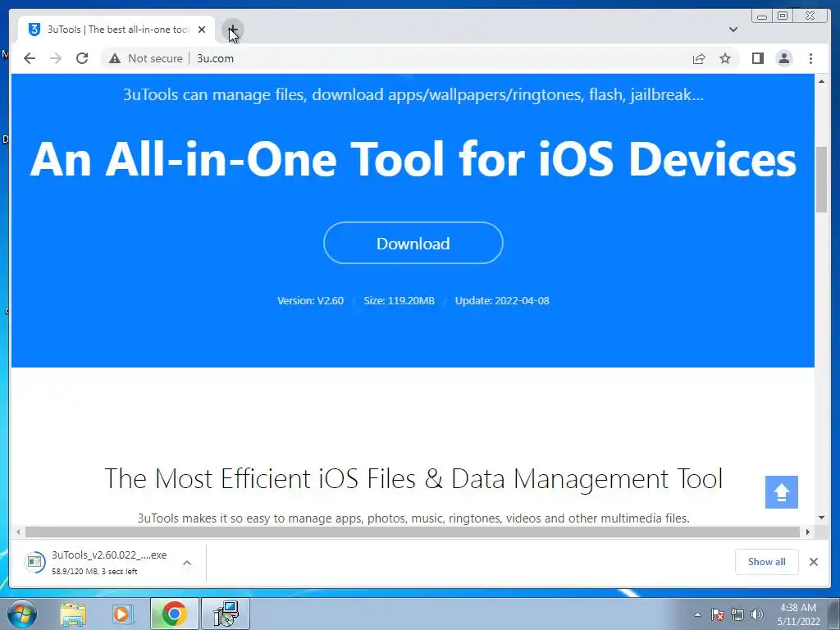Click the installer taskbar icon
Viewport: 840px width, 630px height.
[226, 614]
